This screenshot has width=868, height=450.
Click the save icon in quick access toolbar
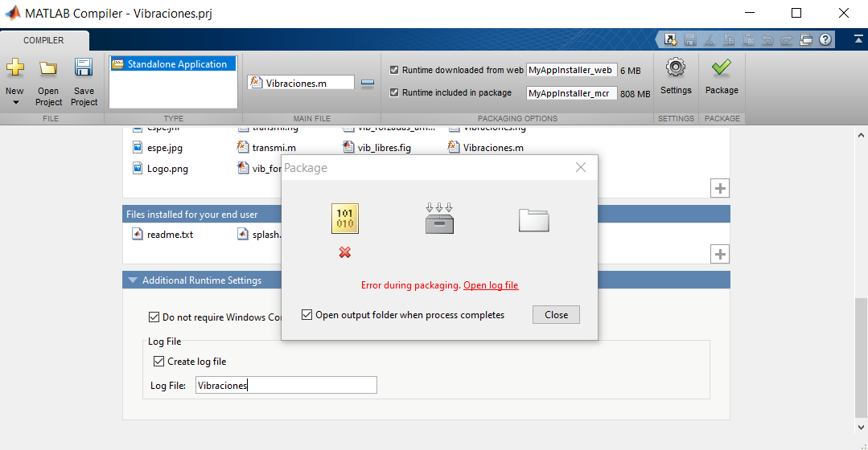[x=689, y=40]
